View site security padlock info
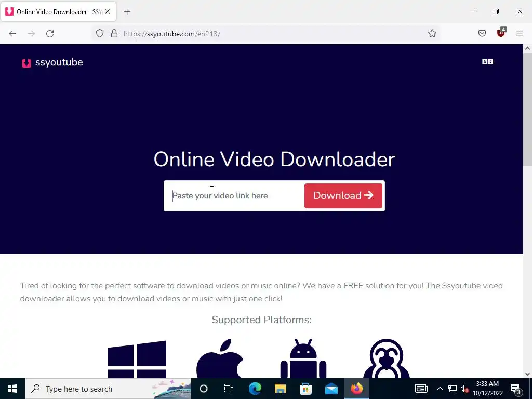The image size is (532, 399). tap(114, 33)
